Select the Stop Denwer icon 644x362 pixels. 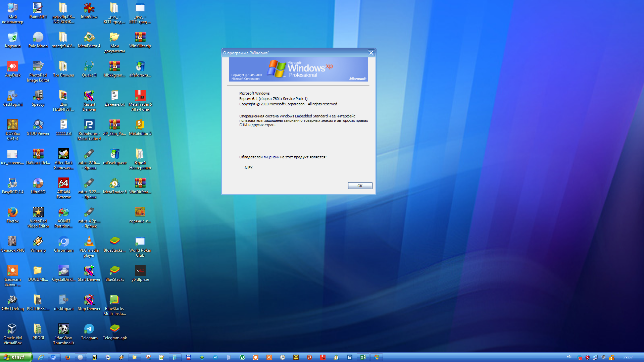(89, 303)
